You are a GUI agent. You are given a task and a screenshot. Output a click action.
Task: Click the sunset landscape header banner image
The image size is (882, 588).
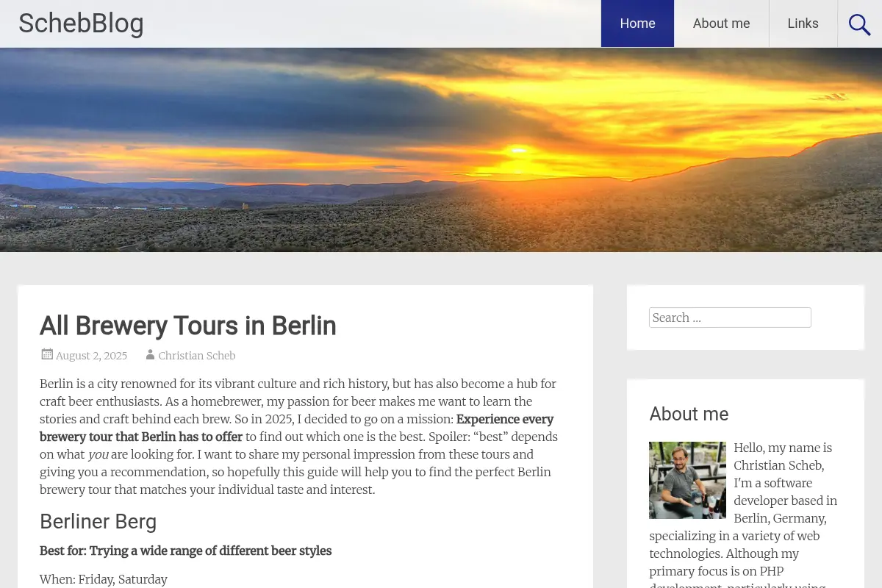tap(441, 150)
